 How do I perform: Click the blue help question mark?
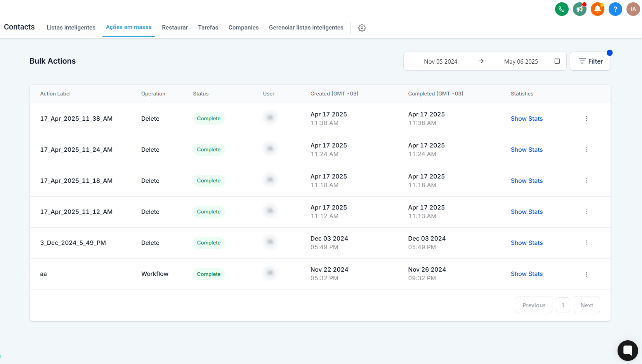615,9
